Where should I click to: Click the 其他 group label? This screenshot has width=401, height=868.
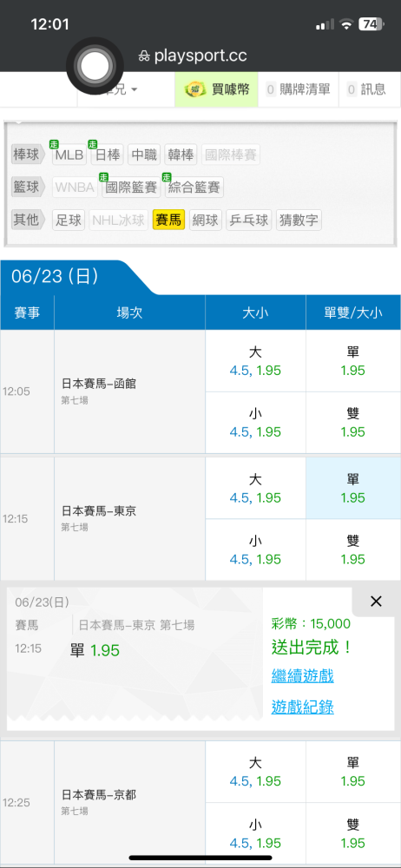point(29,220)
